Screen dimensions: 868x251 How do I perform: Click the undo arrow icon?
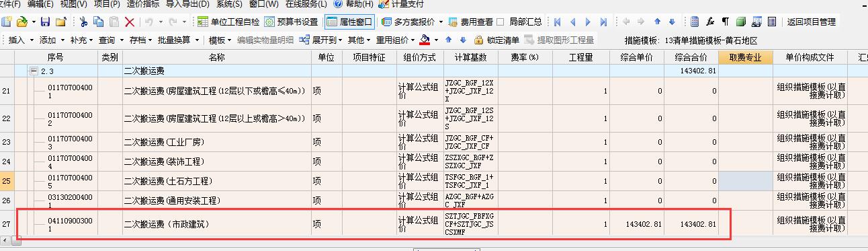(149, 22)
